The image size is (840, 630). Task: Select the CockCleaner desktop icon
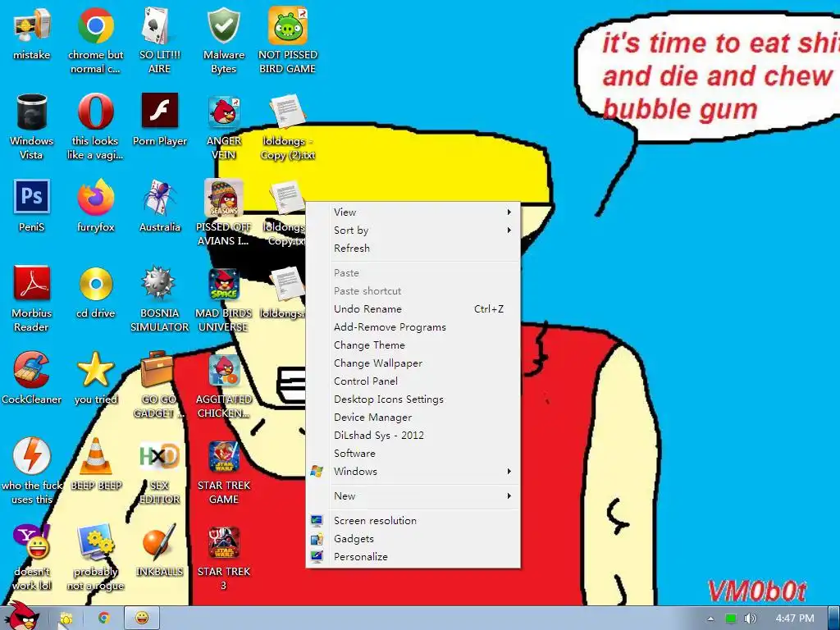point(32,379)
